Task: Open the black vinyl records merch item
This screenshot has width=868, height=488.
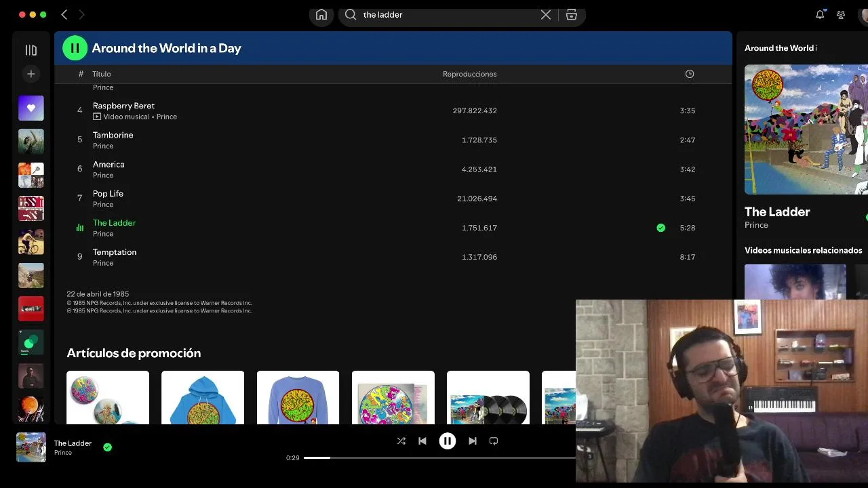Action: point(488,398)
